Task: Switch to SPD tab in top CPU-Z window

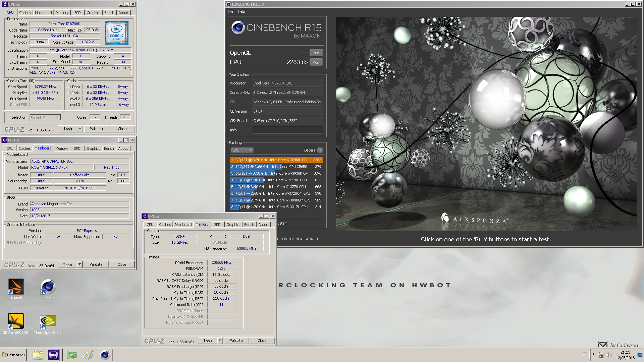Action: [x=77, y=13]
